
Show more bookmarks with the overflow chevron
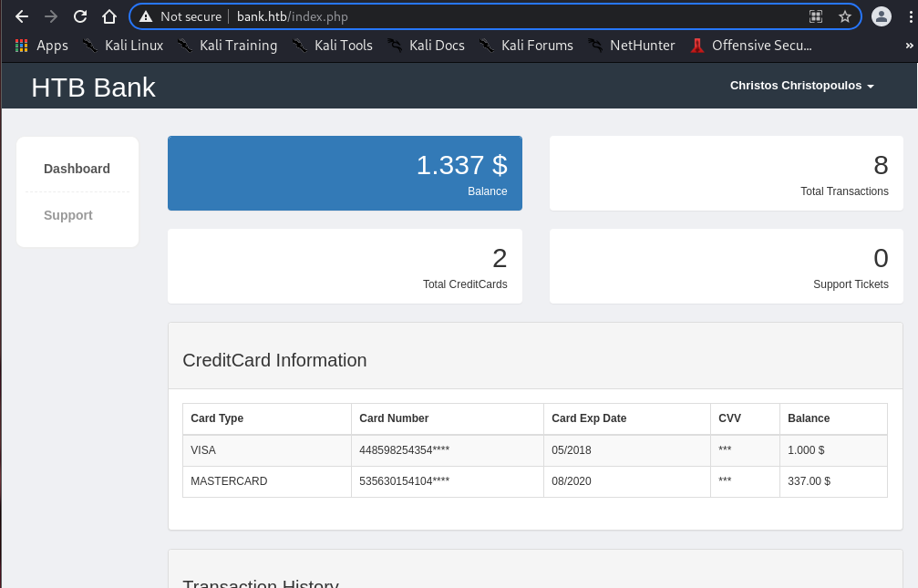(x=909, y=46)
